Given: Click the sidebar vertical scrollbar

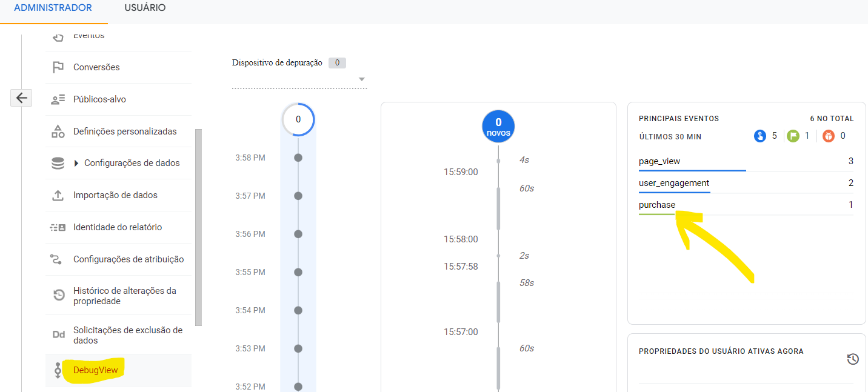Looking at the screenshot, I should (x=198, y=227).
